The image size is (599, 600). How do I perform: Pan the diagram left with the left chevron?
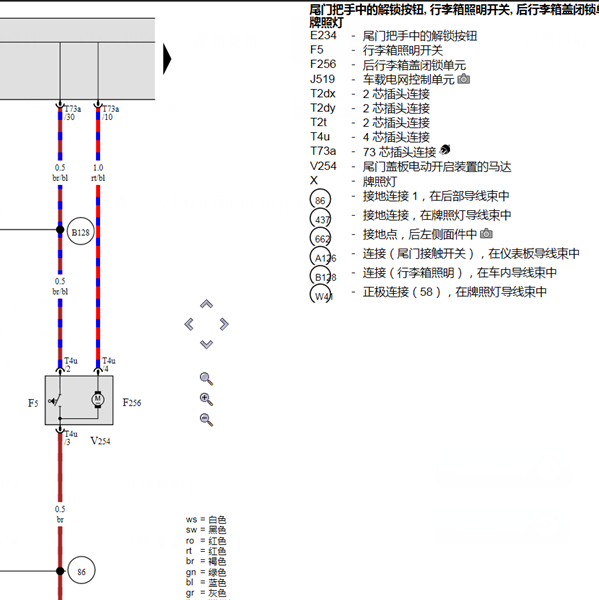coord(189,324)
